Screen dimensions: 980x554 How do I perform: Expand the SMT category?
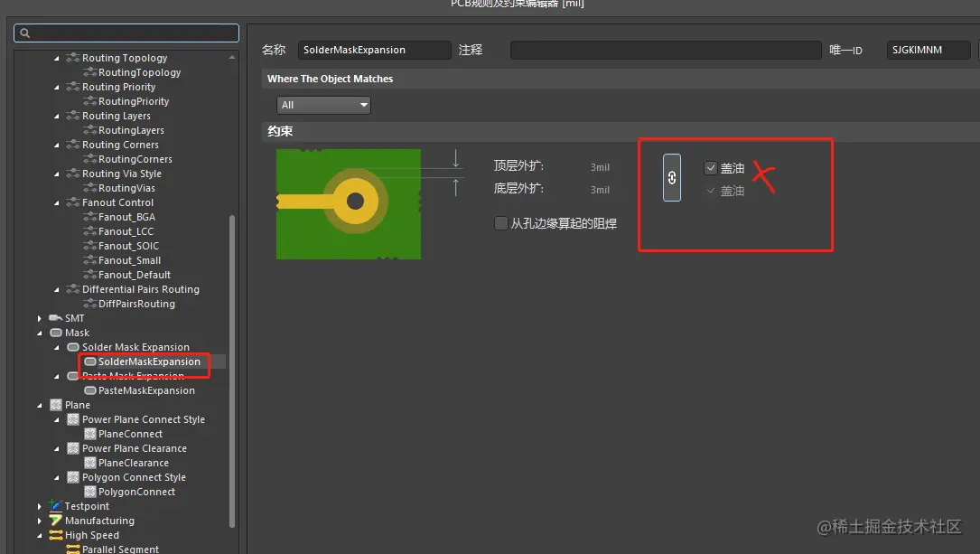click(40, 318)
